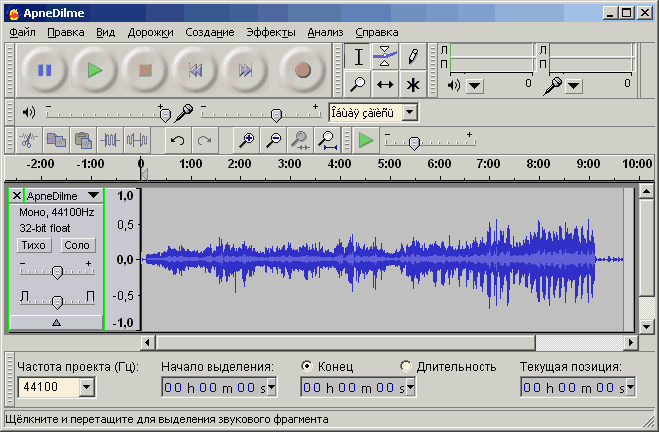Click the output speaker meter icon

point(454,86)
